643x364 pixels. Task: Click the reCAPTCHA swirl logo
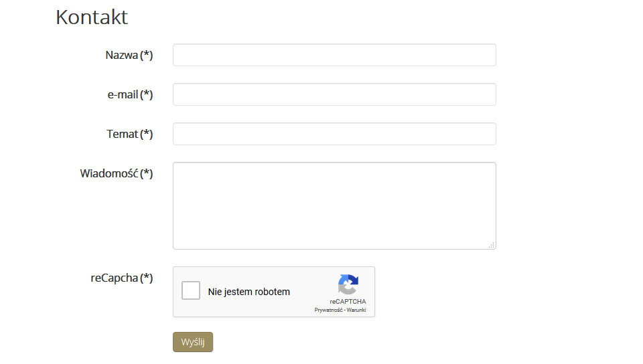pyautogui.click(x=348, y=284)
